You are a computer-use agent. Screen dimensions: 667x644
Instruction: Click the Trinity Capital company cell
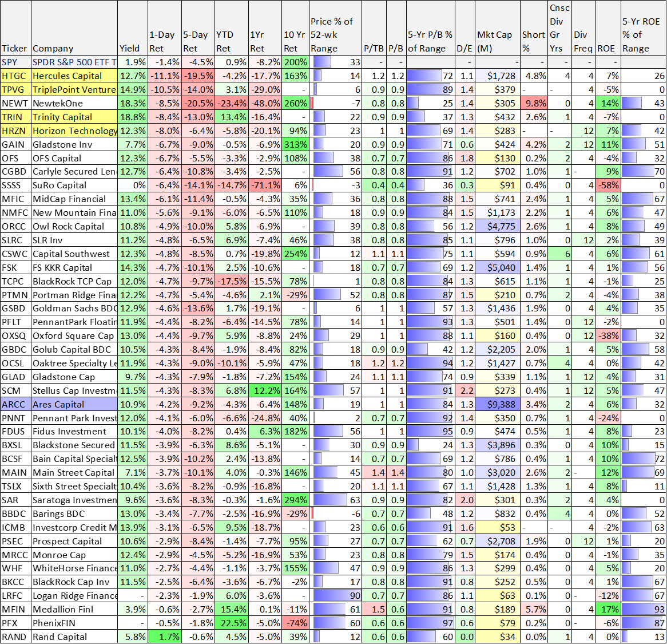(x=74, y=117)
